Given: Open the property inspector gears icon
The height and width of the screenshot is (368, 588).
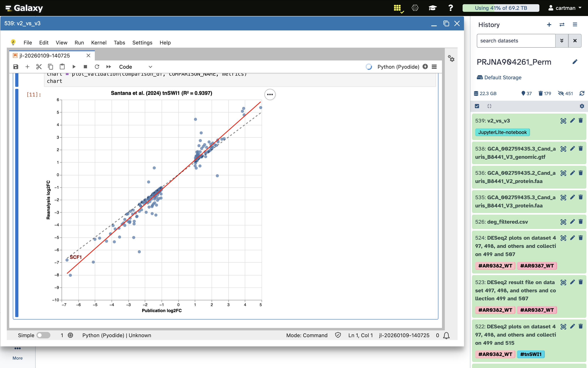Looking at the screenshot, I should [x=451, y=58].
